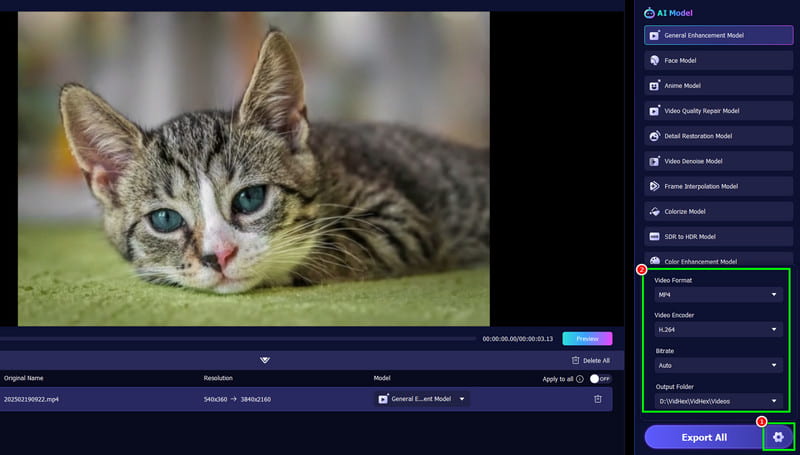Click the Preview button

[x=587, y=339]
